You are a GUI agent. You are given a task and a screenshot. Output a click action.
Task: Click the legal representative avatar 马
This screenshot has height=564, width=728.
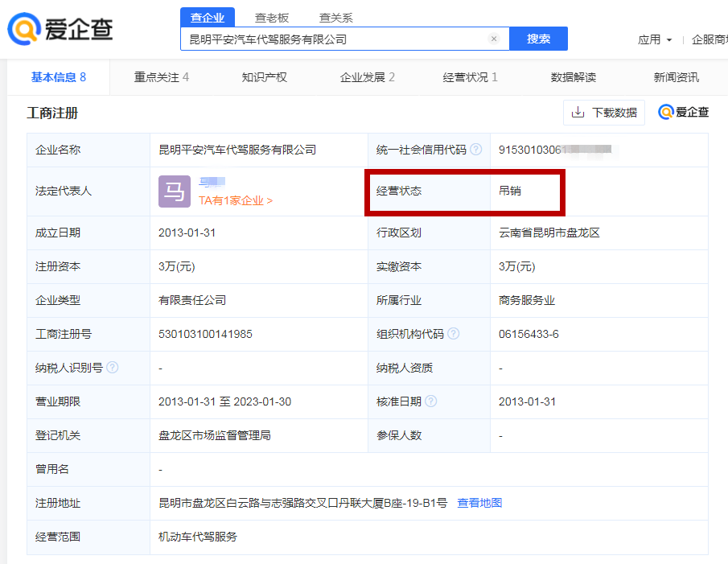tap(174, 191)
